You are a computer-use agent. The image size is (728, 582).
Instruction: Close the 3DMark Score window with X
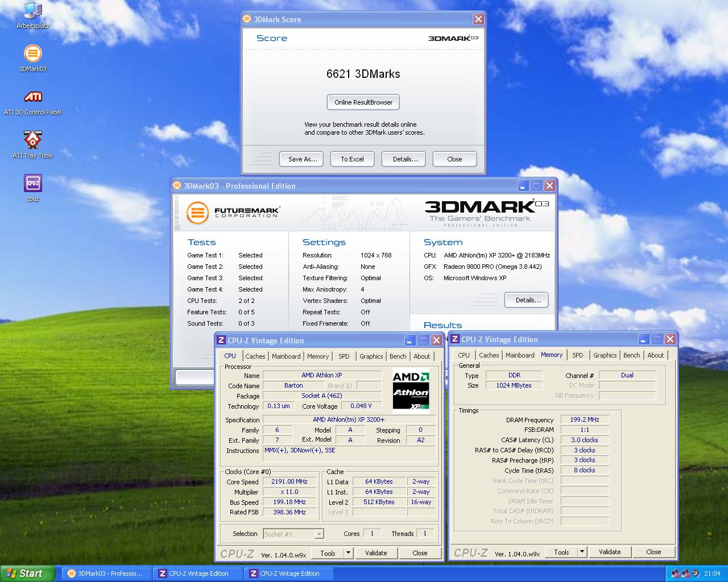click(478, 19)
